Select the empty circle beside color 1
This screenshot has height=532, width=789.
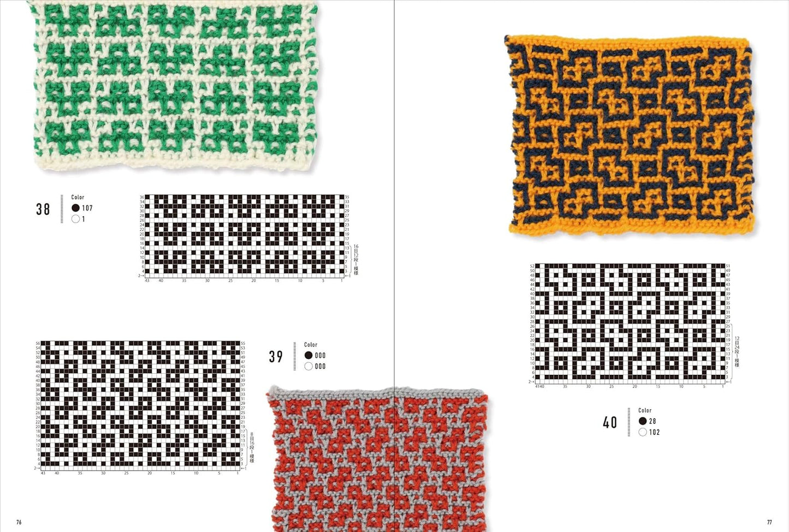click(75, 219)
